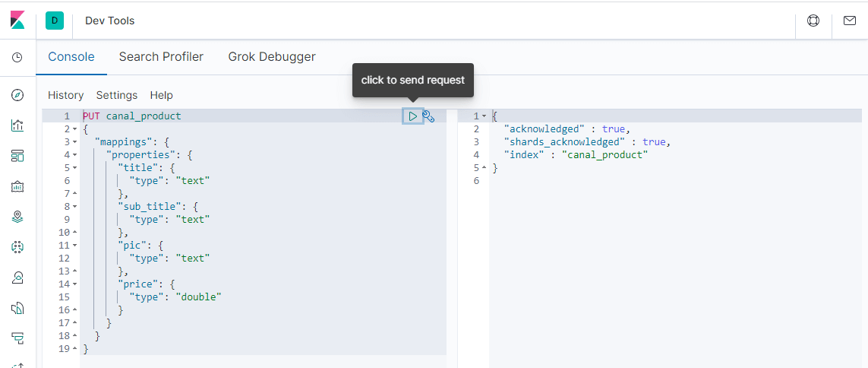Click the "properties" key in editor
This screenshot has height=368, width=868.
click(140, 154)
